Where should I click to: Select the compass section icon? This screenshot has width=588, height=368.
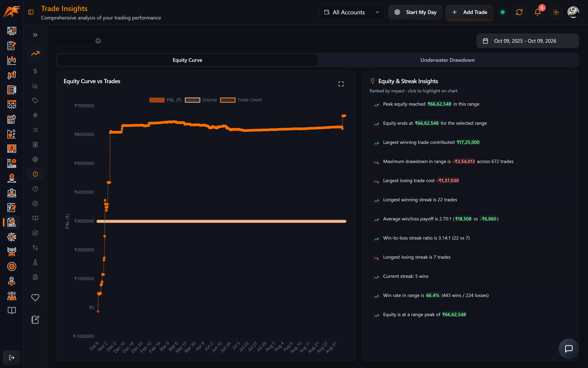[x=35, y=204]
